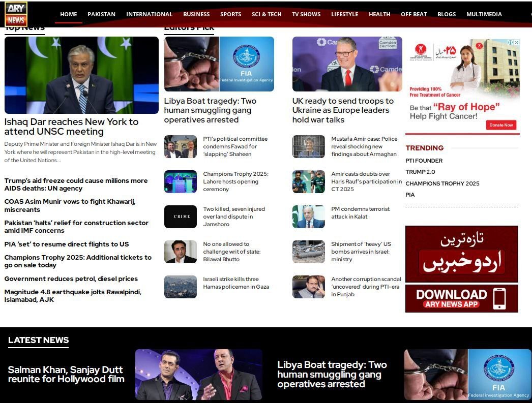Open Government reduces petrol prices story
Screen dimensions: 532x403
71,278
